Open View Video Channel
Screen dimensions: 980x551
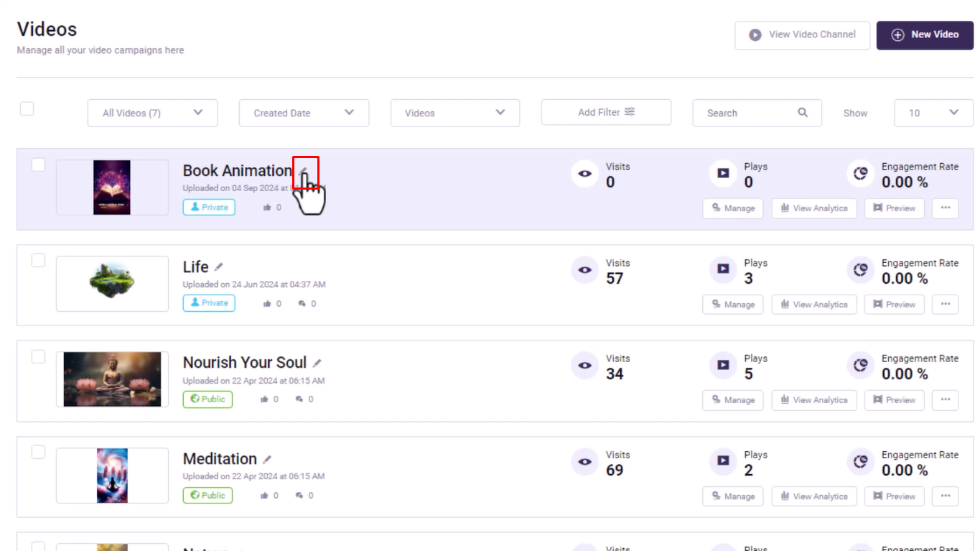pos(802,34)
